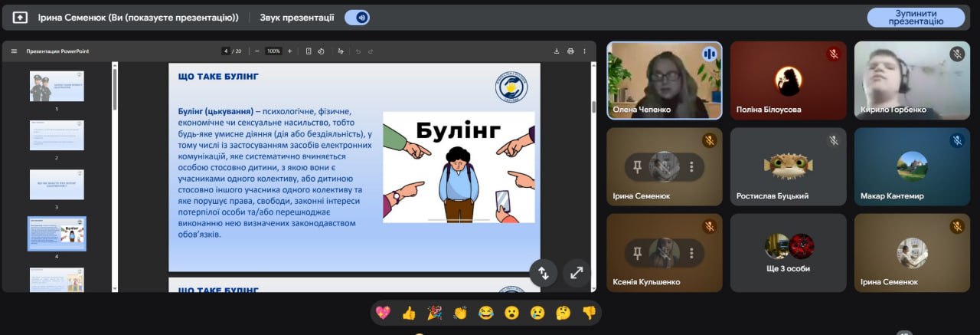Open more options in PDF toolbar
Image resolution: width=980 pixels, height=335 pixels.
tap(586, 51)
